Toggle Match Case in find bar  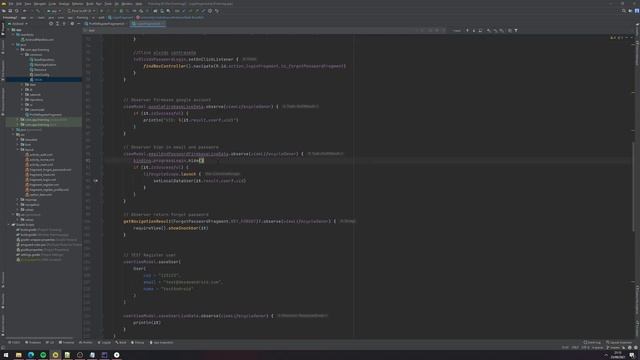430,31
